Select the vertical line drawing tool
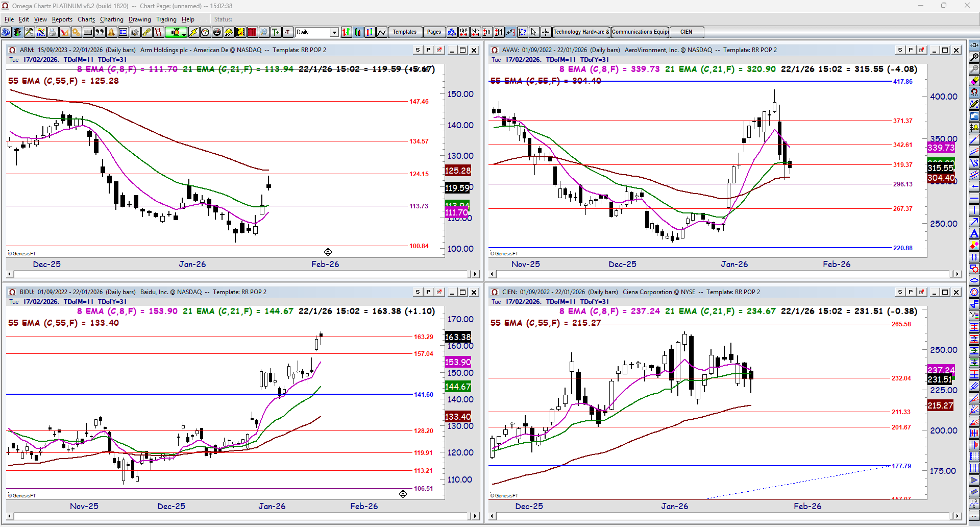The width and height of the screenshot is (980, 527). tap(974, 210)
